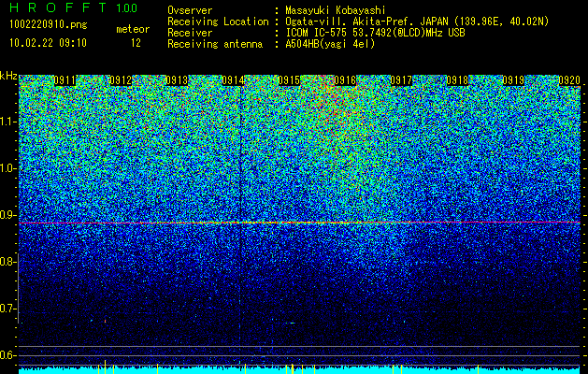Click the 0.6 frequency axis label

pyautogui.click(x=7, y=355)
